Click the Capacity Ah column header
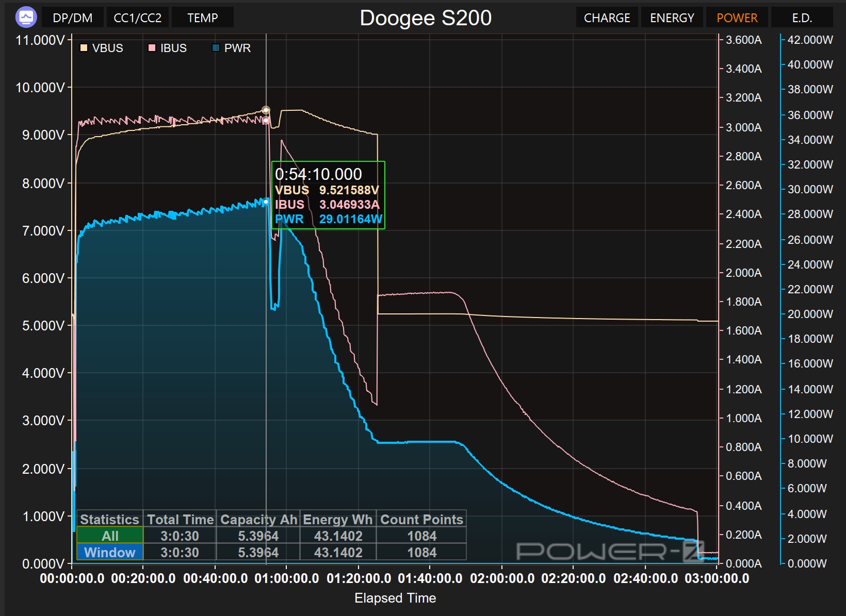The height and width of the screenshot is (616, 846). pyautogui.click(x=258, y=520)
